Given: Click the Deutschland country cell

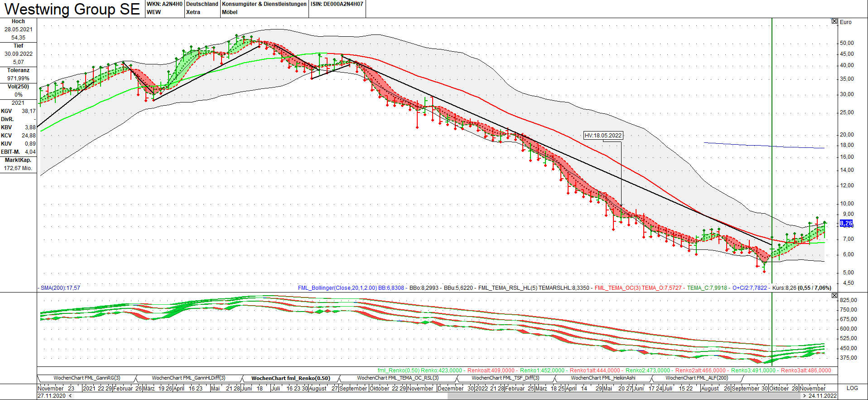Looking at the screenshot, I should coord(202,4).
